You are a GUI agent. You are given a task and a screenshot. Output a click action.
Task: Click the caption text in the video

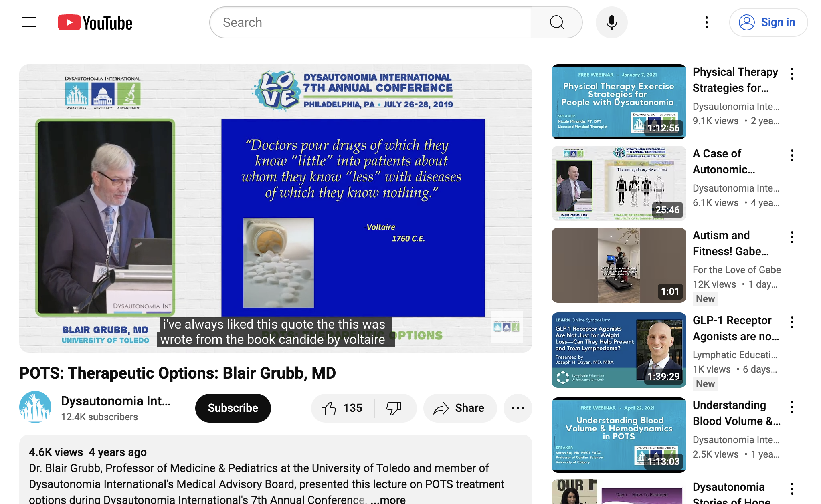coord(275,332)
